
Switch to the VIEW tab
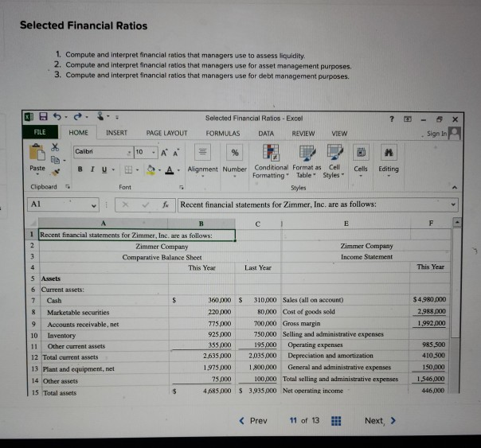click(x=339, y=134)
